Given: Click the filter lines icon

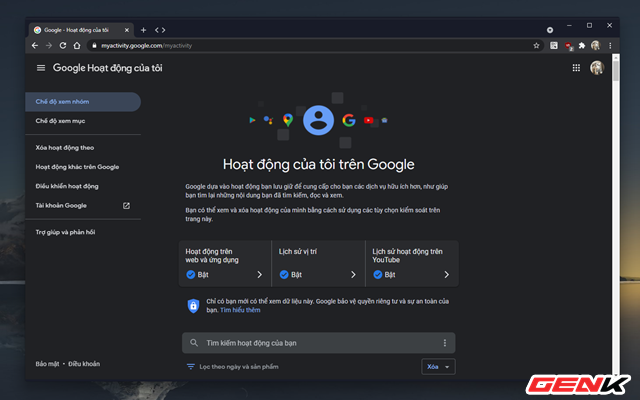Looking at the screenshot, I should pyautogui.click(x=191, y=367).
